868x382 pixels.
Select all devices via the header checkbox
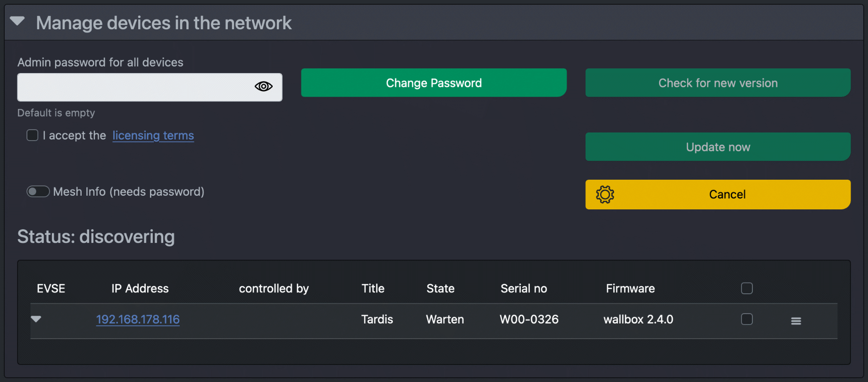click(x=747, y=288)
